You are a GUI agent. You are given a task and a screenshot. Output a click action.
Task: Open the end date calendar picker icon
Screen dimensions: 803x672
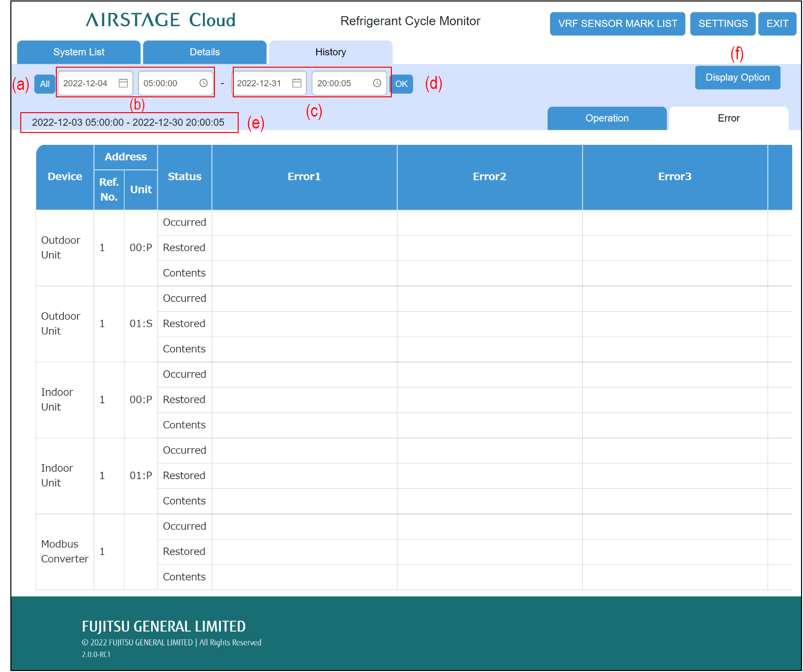[296, 83]
